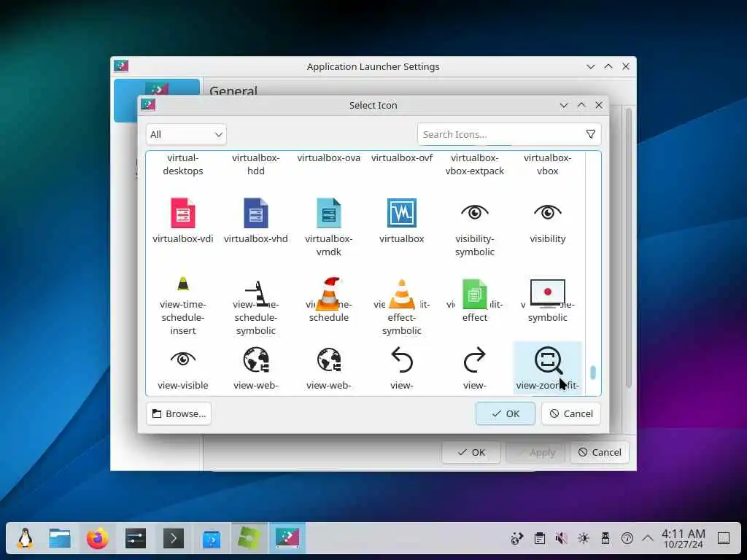Image resolution: width=747 pixels, height=560 pixels.
Task: Close the Select Icon dialog
Action: click(599, 105)
